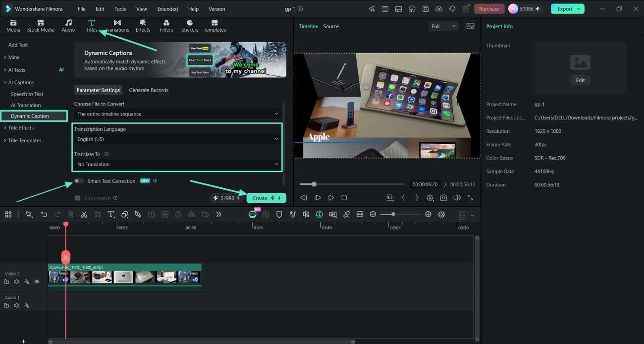Open Choose File to Convert dropdown
This screenshot has height=344, width=644.
[x=177, y=114]
